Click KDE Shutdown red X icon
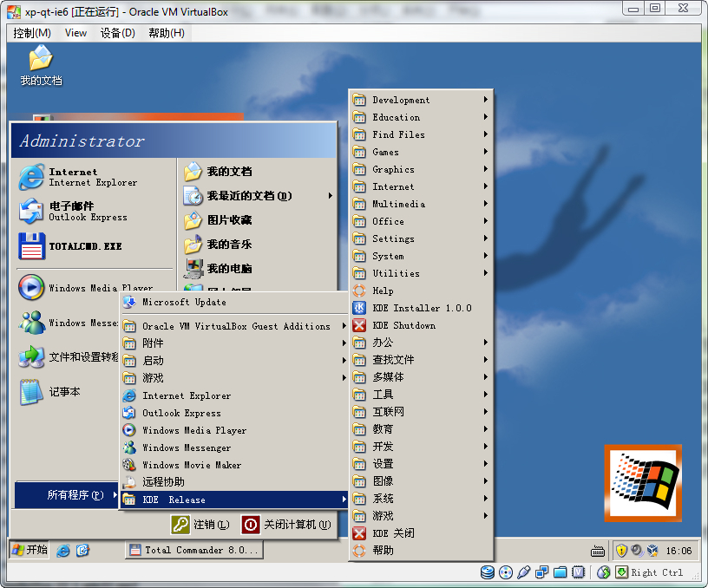This screenshot has width=708, height=588. click(359, 325)
